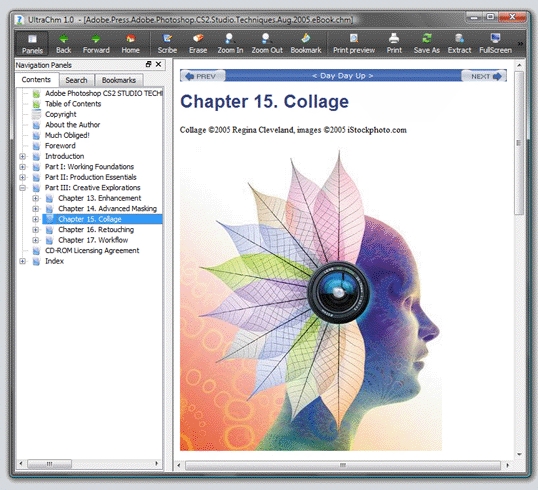Select Index in the contents tree

pyautogui.click(x=54, y=261)
